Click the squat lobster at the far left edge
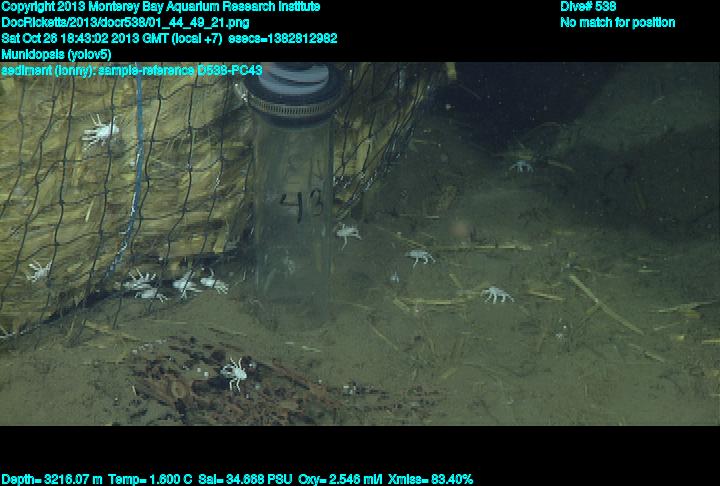 coord(38,271)
